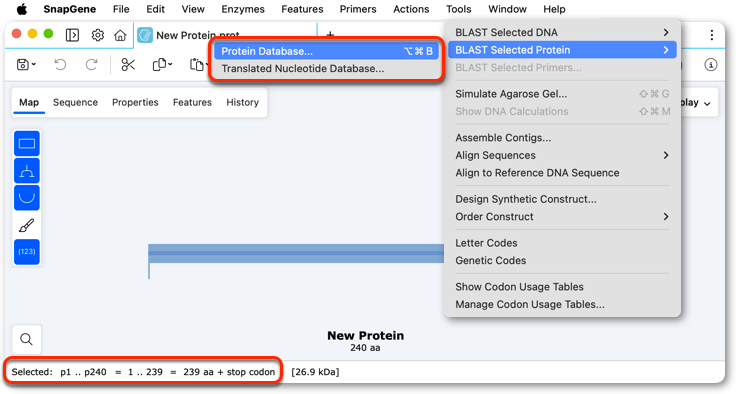Click the [26.9 kDa] status value

click(x=315, y=372)
